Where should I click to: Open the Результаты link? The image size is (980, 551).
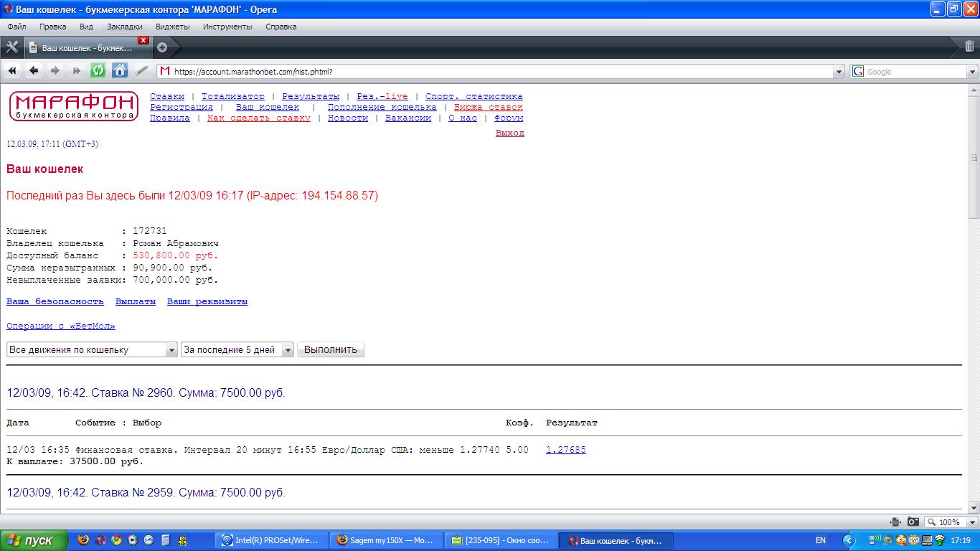click(x=311, y=96)
